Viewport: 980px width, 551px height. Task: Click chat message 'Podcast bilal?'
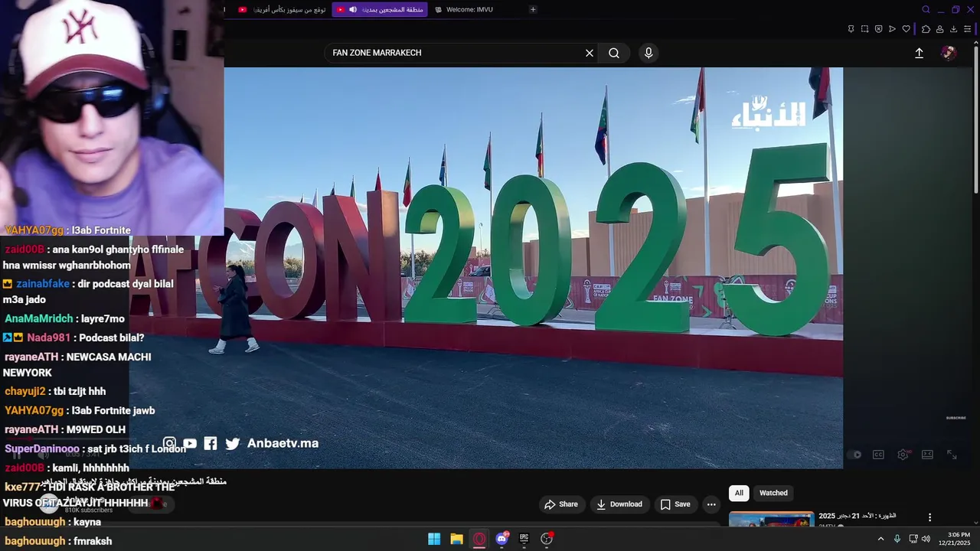(111, 337)
